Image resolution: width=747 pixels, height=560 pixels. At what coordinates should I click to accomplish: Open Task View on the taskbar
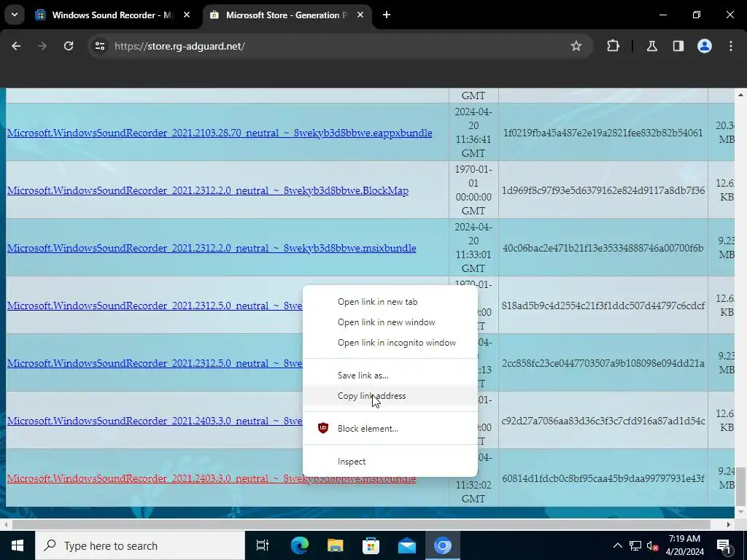[x=262, y=545]
